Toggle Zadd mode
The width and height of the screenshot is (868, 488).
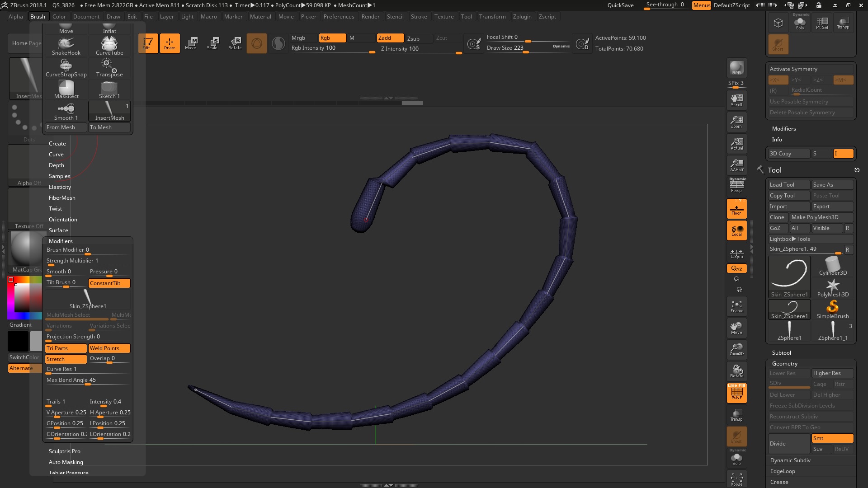point(391,38)
